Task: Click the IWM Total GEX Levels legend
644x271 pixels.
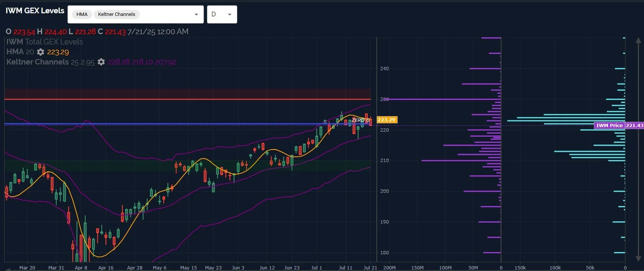Action: (x=45, y=42)
